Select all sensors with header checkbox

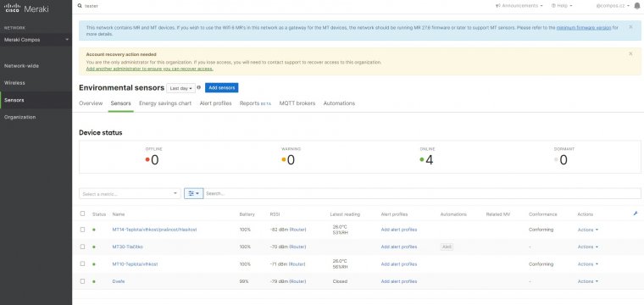click(82, 213)
